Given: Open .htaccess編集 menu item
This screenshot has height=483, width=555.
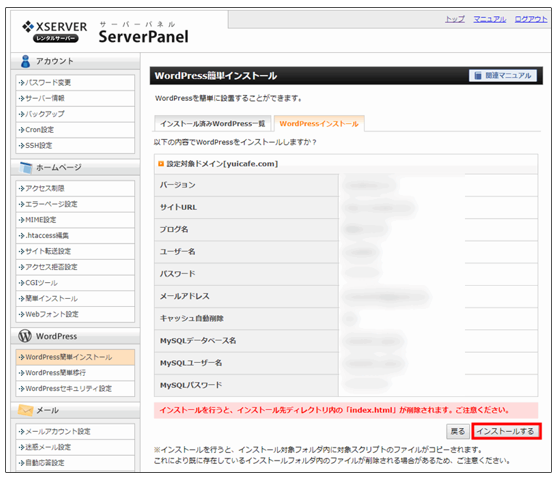Looking at the screenshot, I should coord(75,235).
